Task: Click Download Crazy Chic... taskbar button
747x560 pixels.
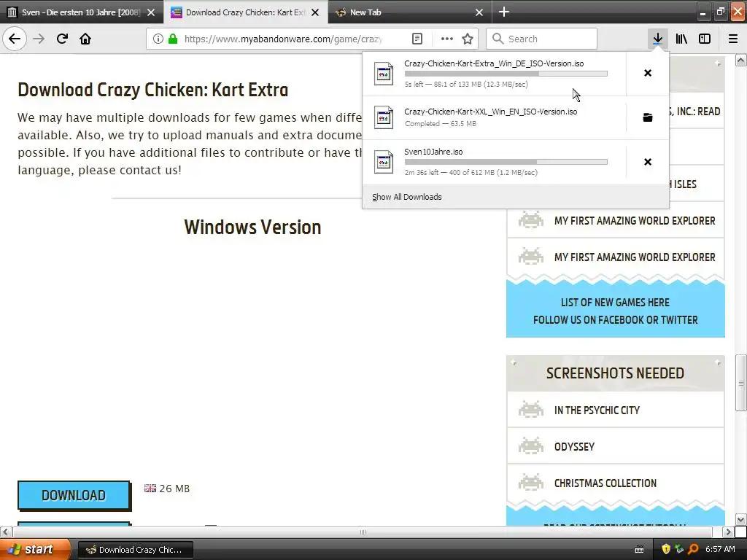Action: tap(135, 550)
